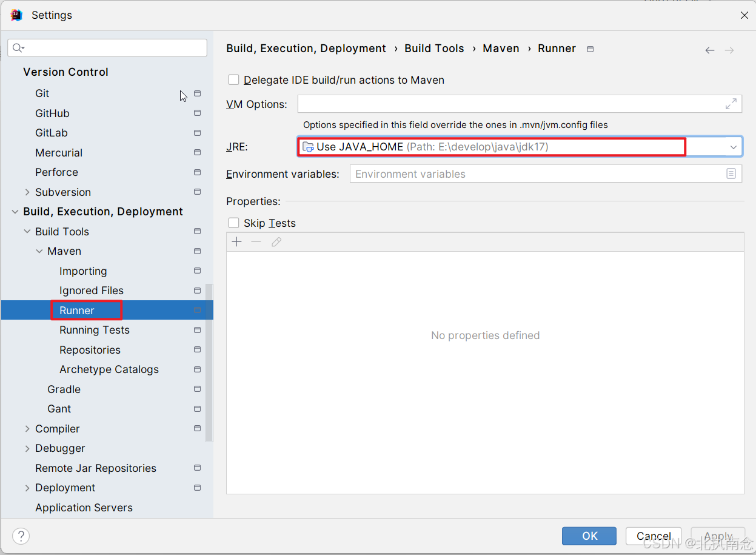
Task: Select the Version Control category heading
Action: tap(65, 72)
